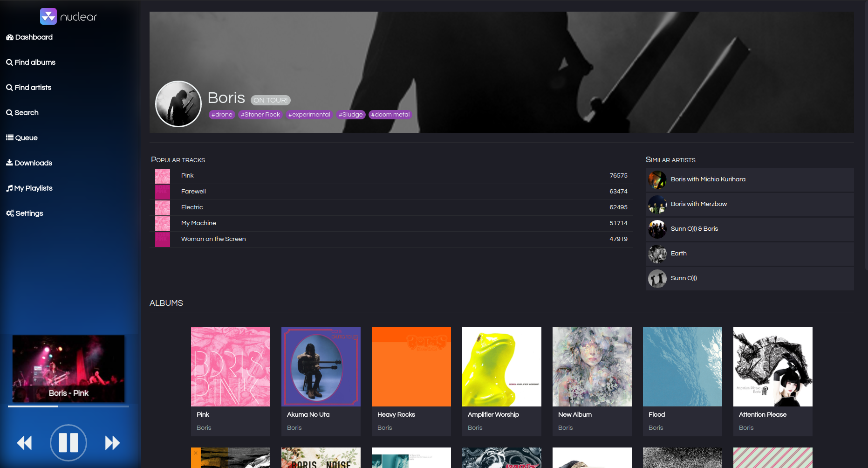Open Find albums in the sidebar
This screenshot has width=868, height=468.
click(x=31, y=62)
